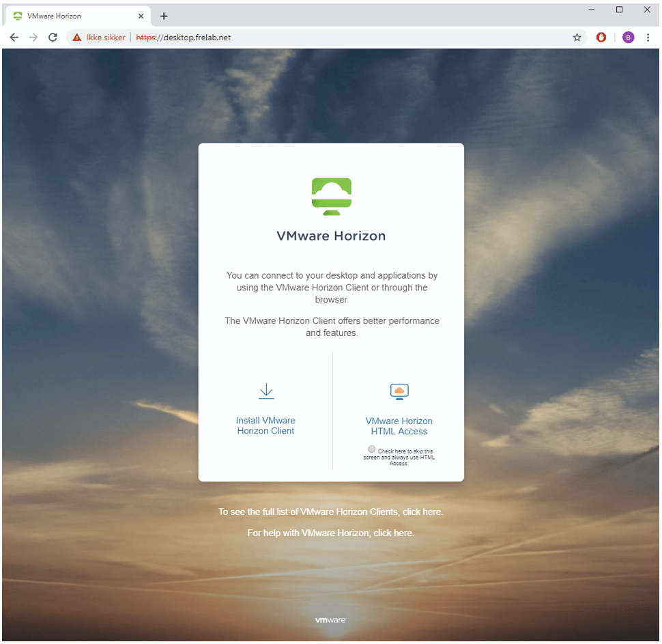This screenshot has width=662, height=644.
Task: Click the vmware logo at page bottom
Action: coord(330,619)
